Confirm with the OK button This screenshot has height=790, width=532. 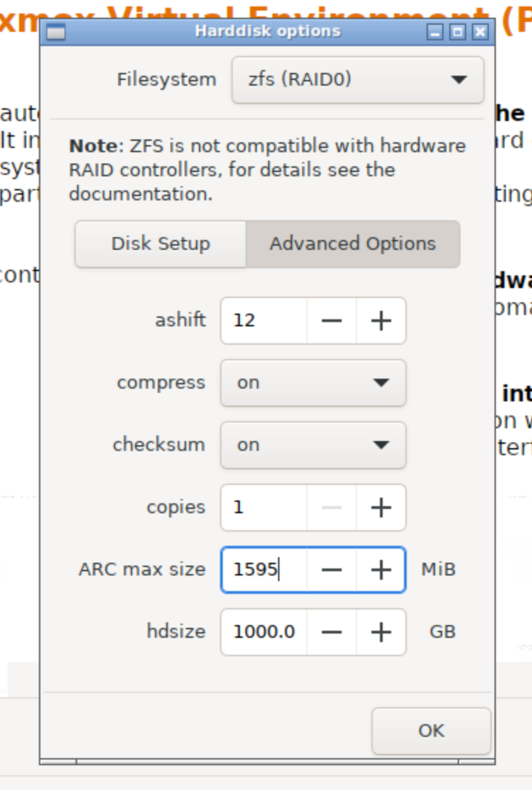432,731
